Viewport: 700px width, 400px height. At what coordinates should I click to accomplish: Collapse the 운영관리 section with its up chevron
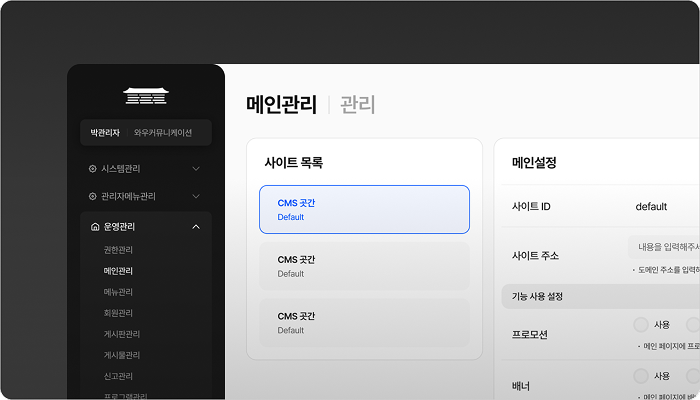[196, 227]
